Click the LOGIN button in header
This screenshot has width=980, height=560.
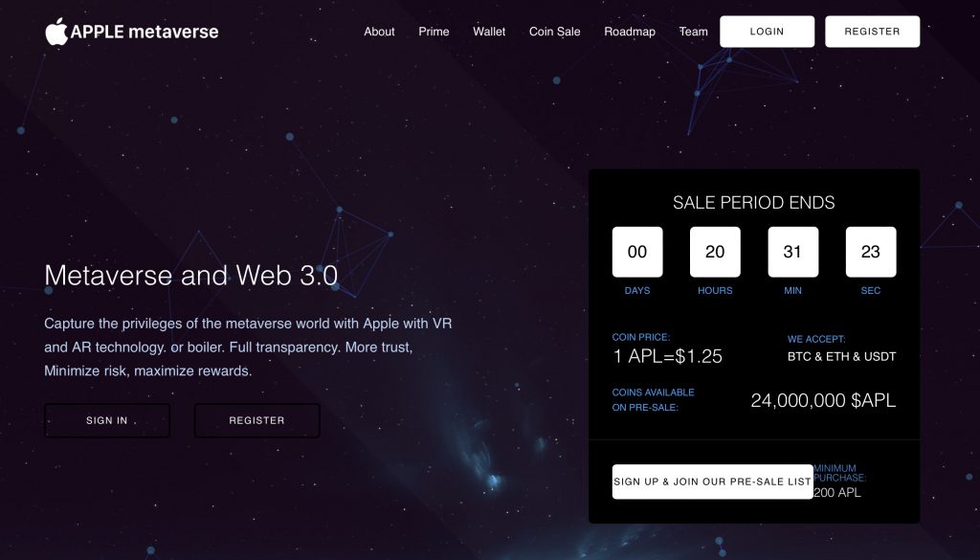[767, 32]
